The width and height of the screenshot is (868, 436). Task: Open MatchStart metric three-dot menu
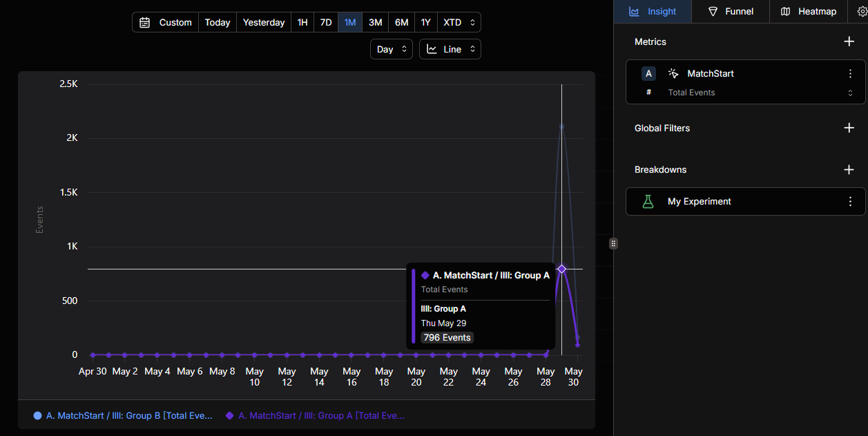tap(851, 73)
